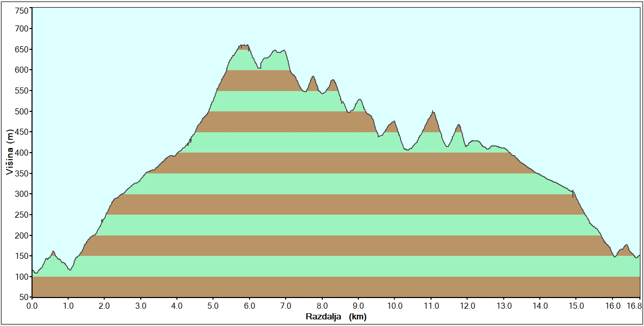Select the 400 tick label on the height axis
Viewport: 644px width, 326px height.
tap(21, 153)
